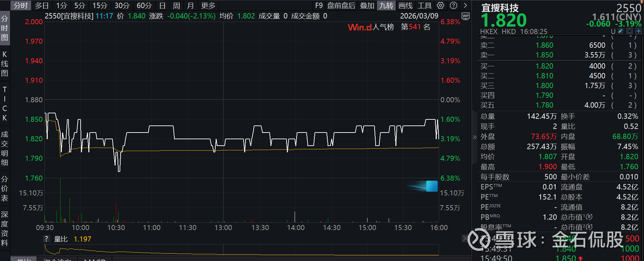Click the 人气榜 ranking 第541名
Screen dimensions: 644x261
click(x=416, y=27)
